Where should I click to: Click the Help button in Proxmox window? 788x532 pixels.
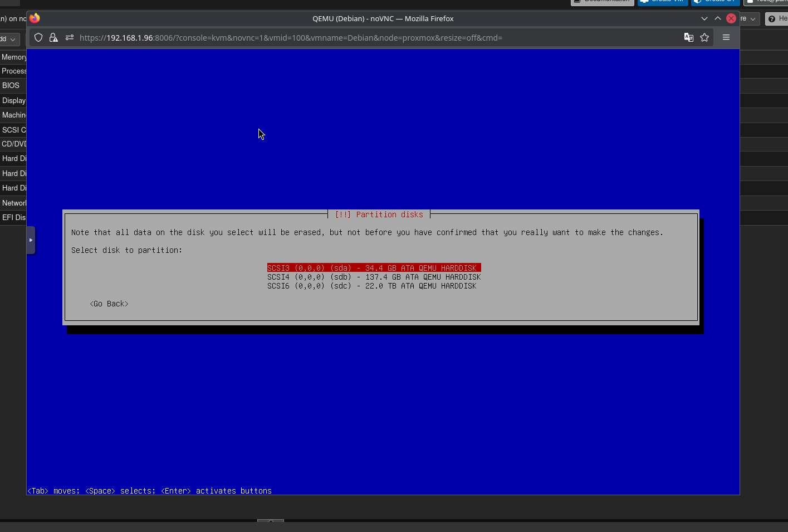click(x=777, y=18)
